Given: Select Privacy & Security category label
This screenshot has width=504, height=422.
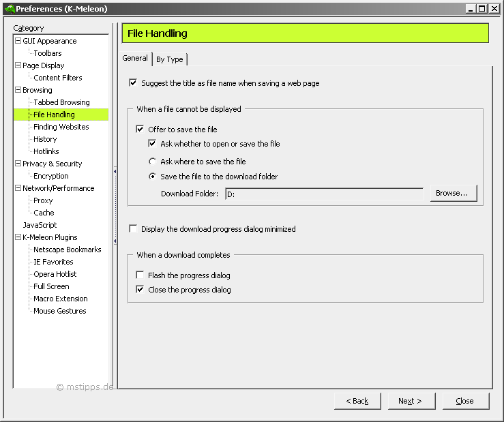Looking at the screenshot, I should [x=52, y=164].
